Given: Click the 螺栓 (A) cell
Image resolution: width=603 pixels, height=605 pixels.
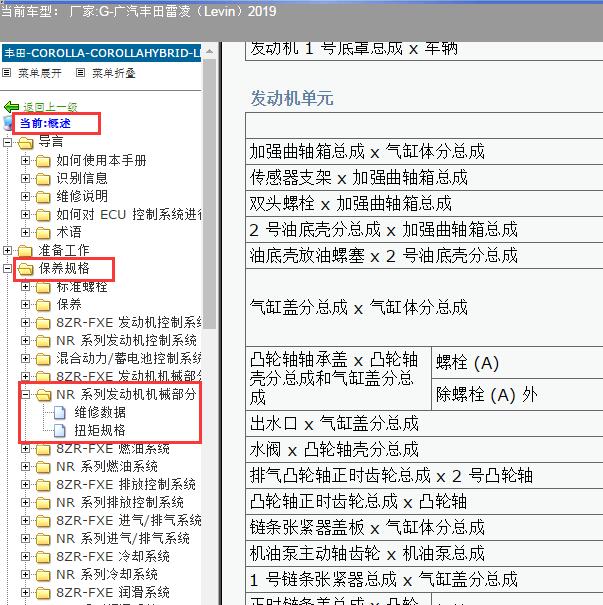Looking at the screenshot, I should click(517, 362).
